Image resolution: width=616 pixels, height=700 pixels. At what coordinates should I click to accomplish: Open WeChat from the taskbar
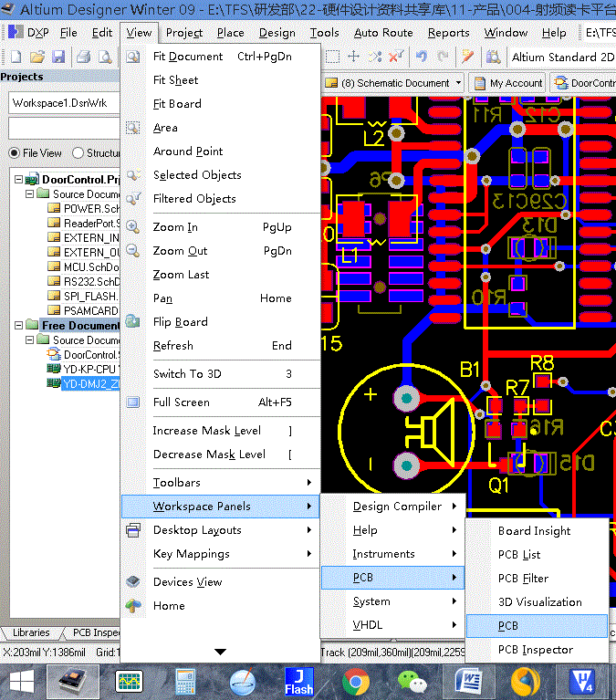click(412, 683)
